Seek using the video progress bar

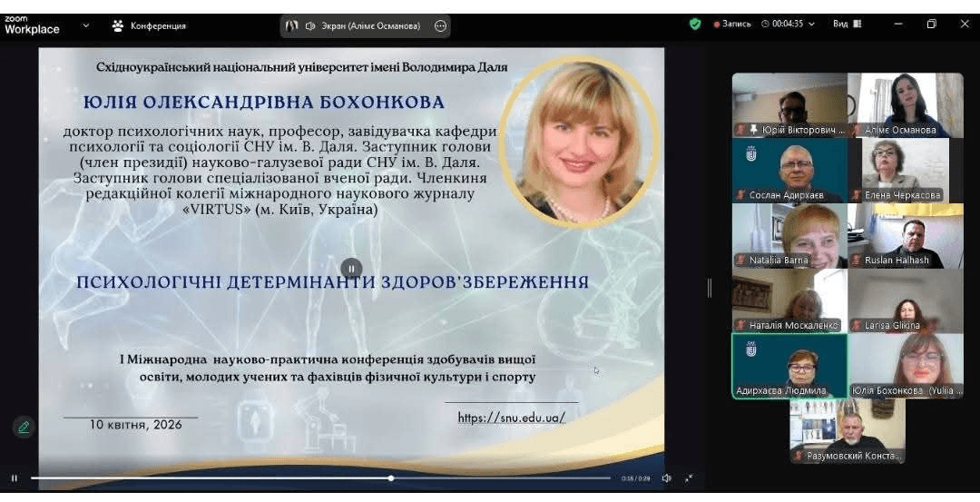pos(320,478)
